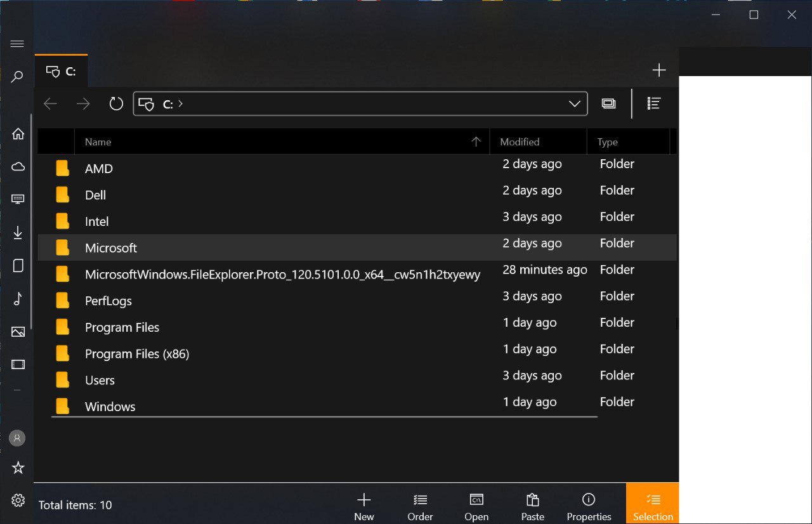The image size is (812, 524).
Task: Go to Home in sidebar
Action: 18,134
